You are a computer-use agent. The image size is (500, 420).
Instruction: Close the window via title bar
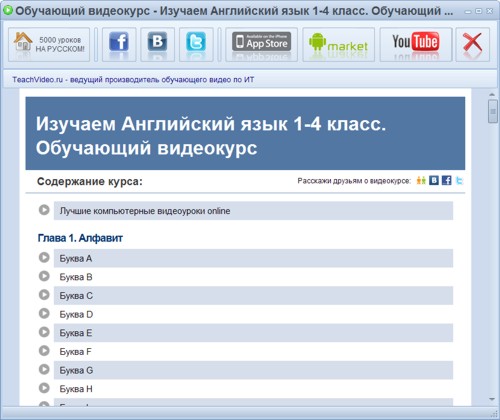489,11
